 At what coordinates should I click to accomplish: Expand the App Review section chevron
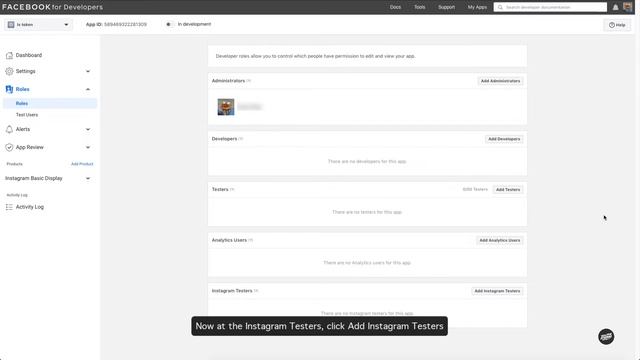(x=88, y=147)
